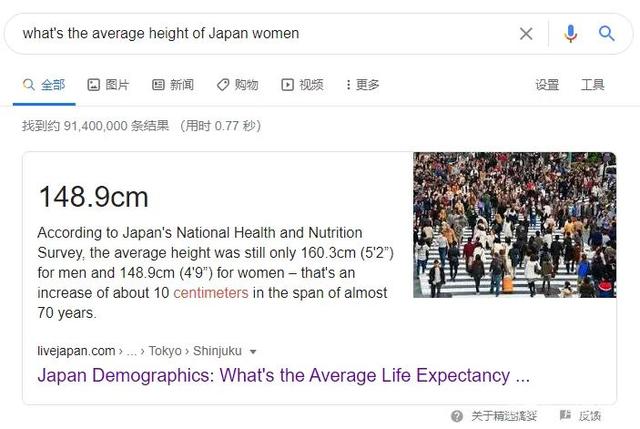Switch to the 新闻 news tab
Screen dimensions: 640x429
click(181, 85)
